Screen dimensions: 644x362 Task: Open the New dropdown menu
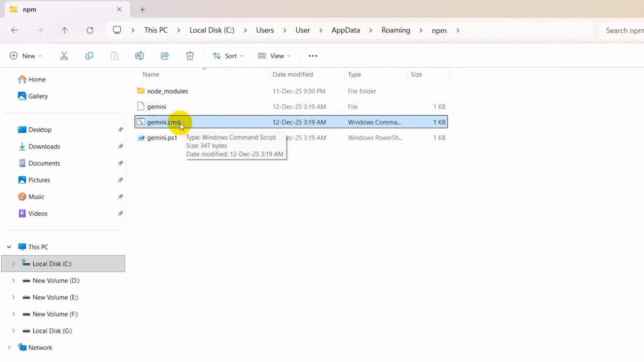pos(25,56)
